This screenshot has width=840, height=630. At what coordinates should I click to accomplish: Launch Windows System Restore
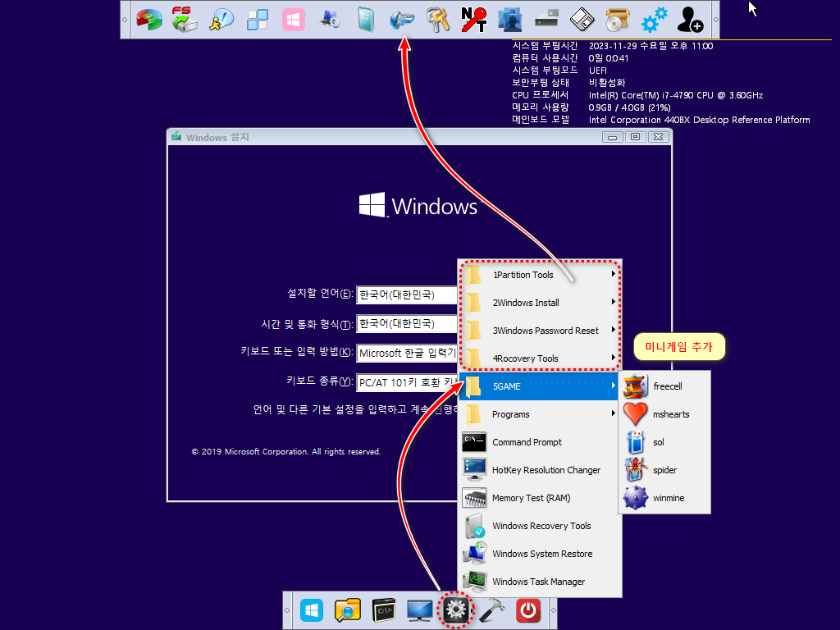[x=540, y=554]
